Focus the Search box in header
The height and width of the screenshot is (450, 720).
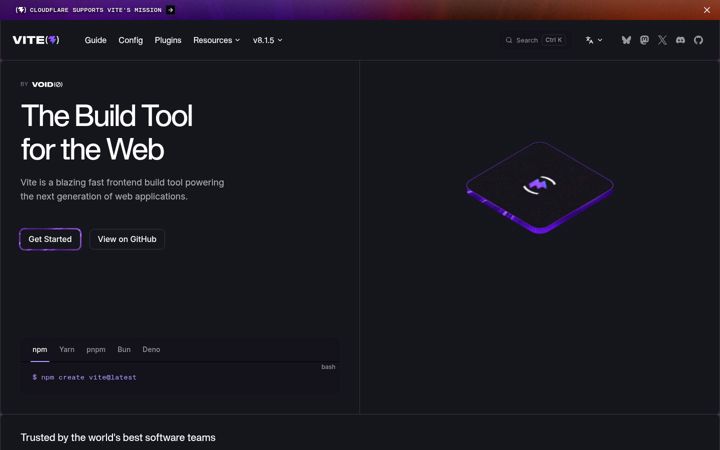click(x=535, y=40)
